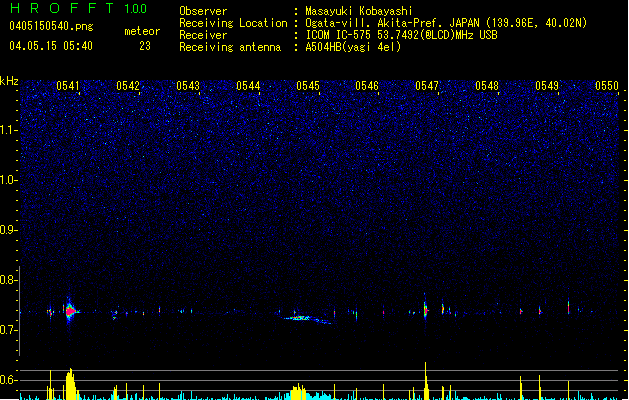
Task: Click the A504HB(yagi 4el) antenna text
Action: point(353,47)
